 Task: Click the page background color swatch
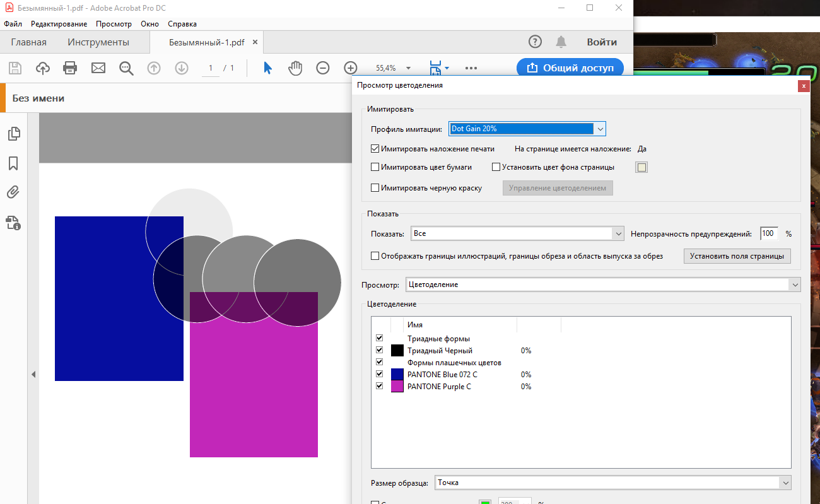[x=642, y=167]
